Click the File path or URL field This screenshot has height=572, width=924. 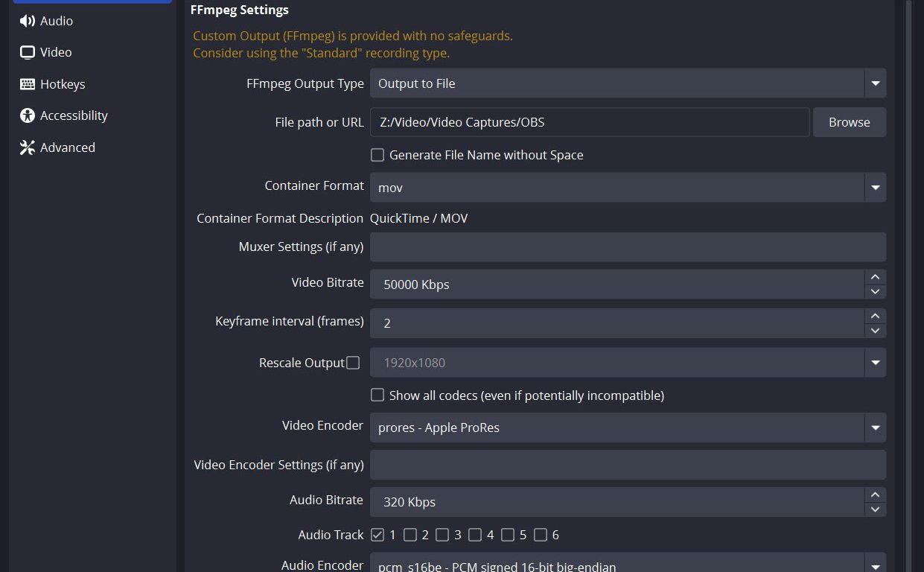589,122
